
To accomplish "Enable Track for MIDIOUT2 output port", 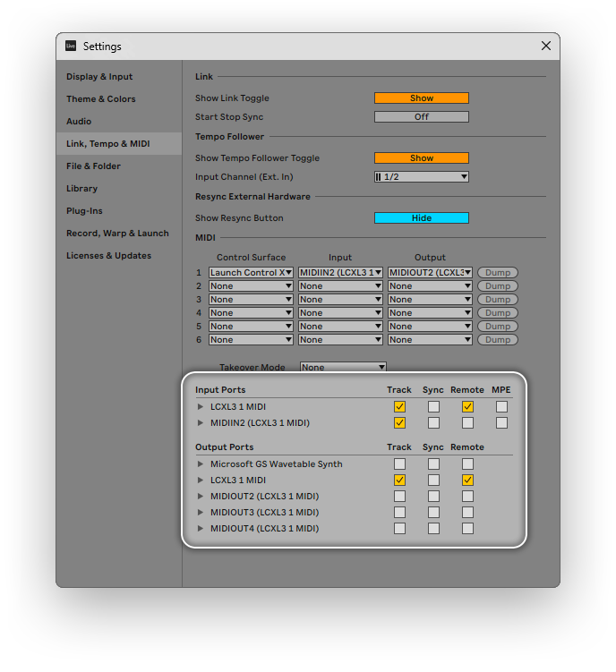I will tap(399, 497).
